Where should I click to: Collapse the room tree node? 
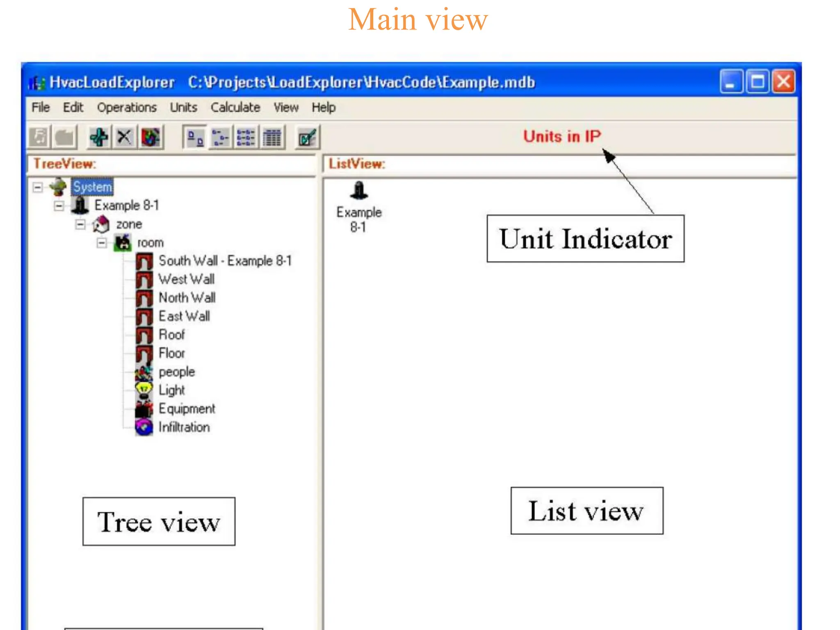point(101,243)
